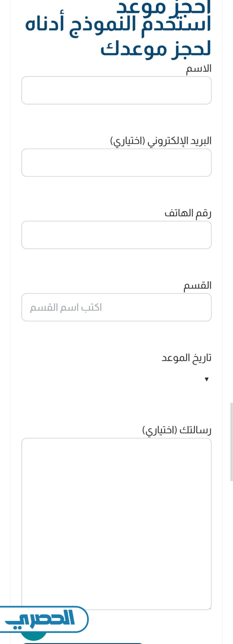Viewport: 233px width, 644px height.
Task: Click the رقم الهاتف label text
Action: click(188, 213)
